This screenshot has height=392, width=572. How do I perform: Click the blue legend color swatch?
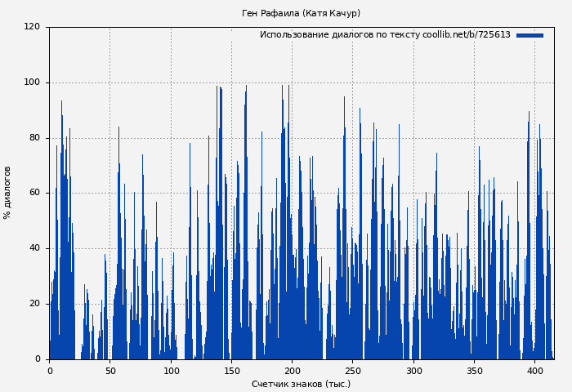pyautogui.click(x=530, y=35)
